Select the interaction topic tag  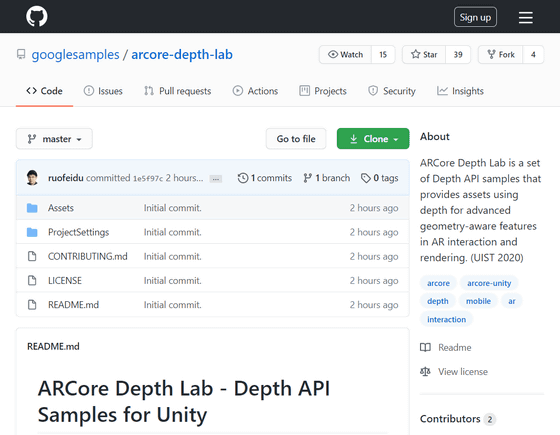446,319
